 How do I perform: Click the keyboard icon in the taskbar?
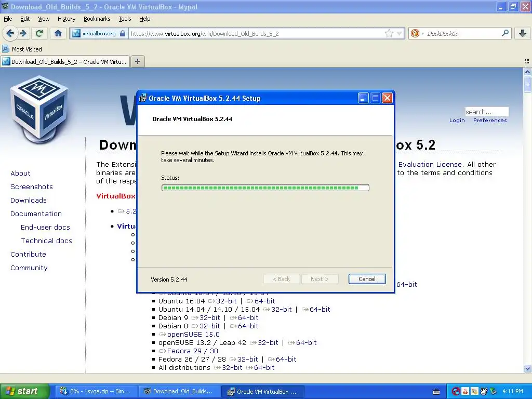pyautogui.click(x=436, y=392)
